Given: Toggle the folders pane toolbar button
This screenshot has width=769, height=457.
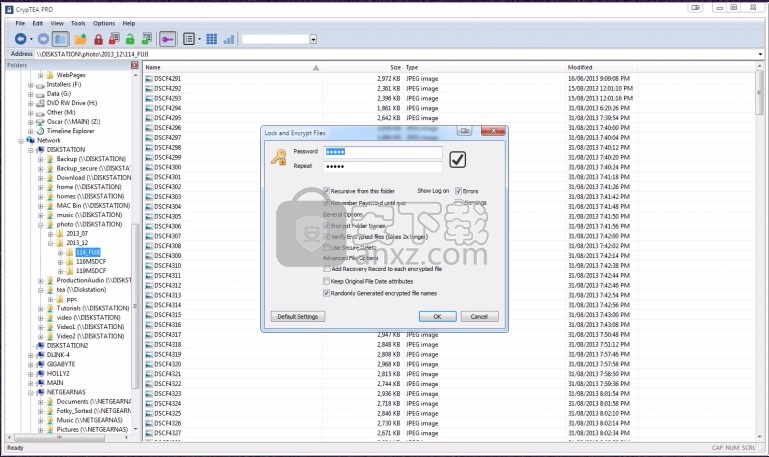Looking at the screenshot, I should [60, 39].
